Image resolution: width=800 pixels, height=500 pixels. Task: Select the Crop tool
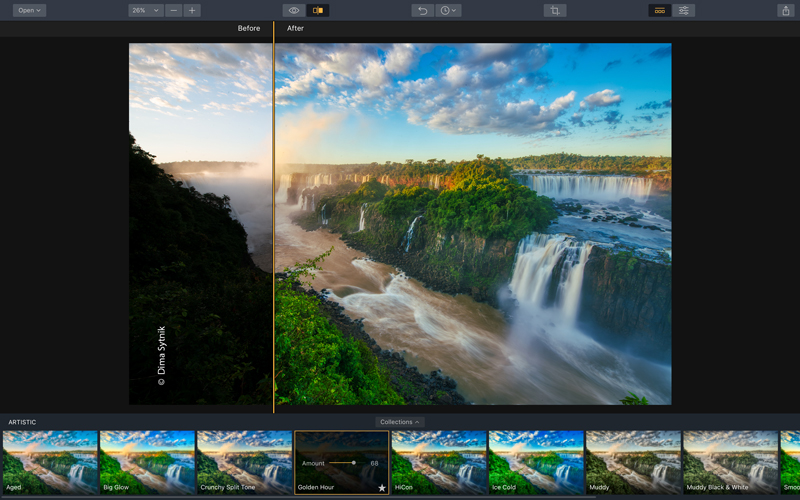point(555,10)
